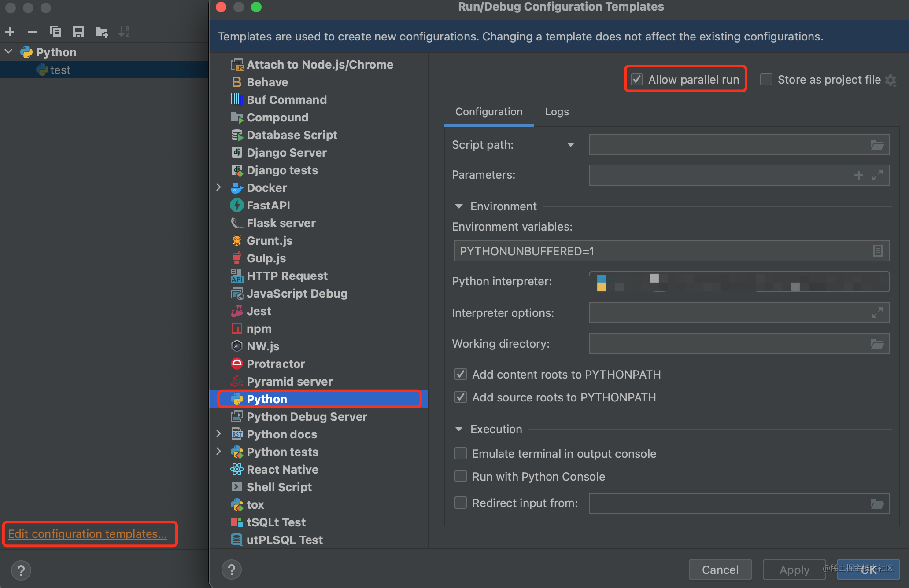Copy the selected configuration using the toolbar icon
Viewport: 909px width, 588px height.
point(55,31)
